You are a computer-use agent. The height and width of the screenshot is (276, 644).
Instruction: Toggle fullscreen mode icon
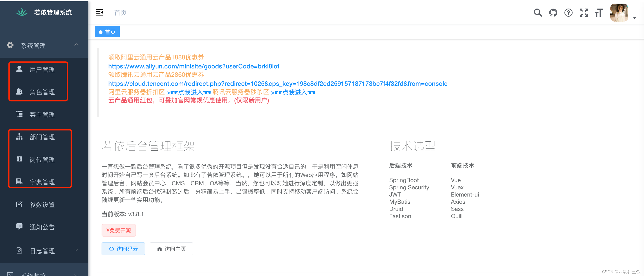click(584, 13)
